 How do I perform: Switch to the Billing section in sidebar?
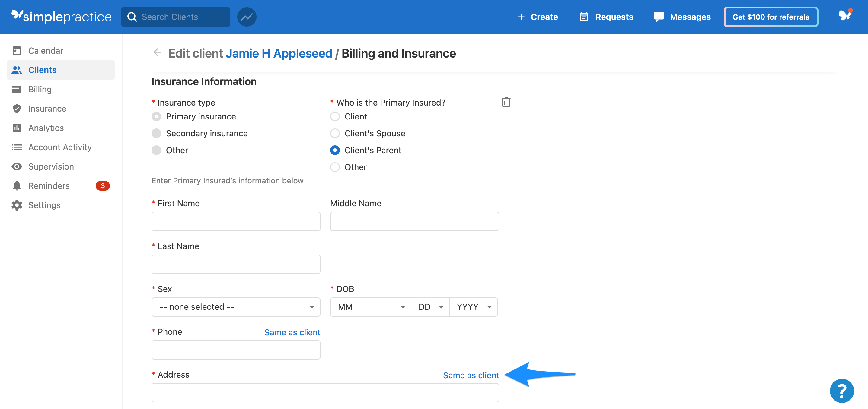coord(40,89)
